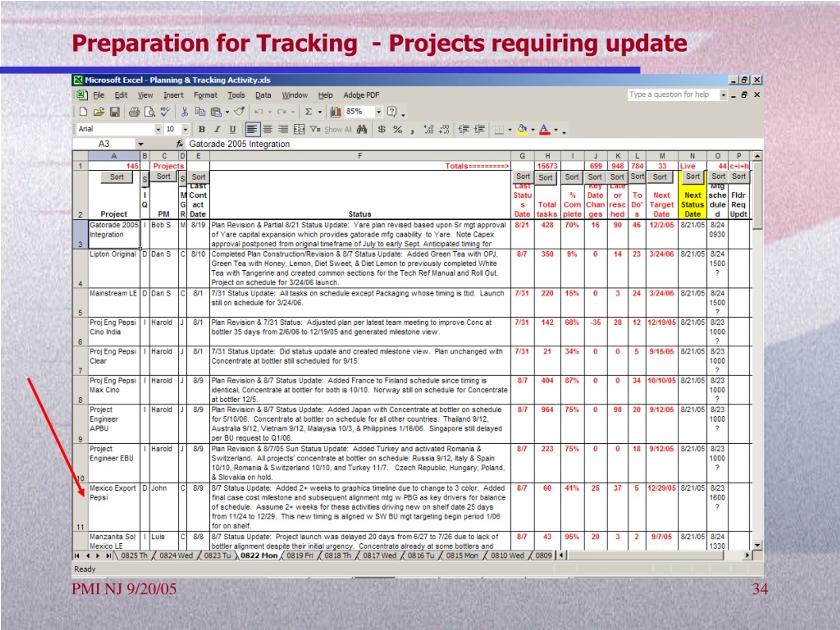Click Sort button above PM column
840x630 pixels.
coord(163,176)
